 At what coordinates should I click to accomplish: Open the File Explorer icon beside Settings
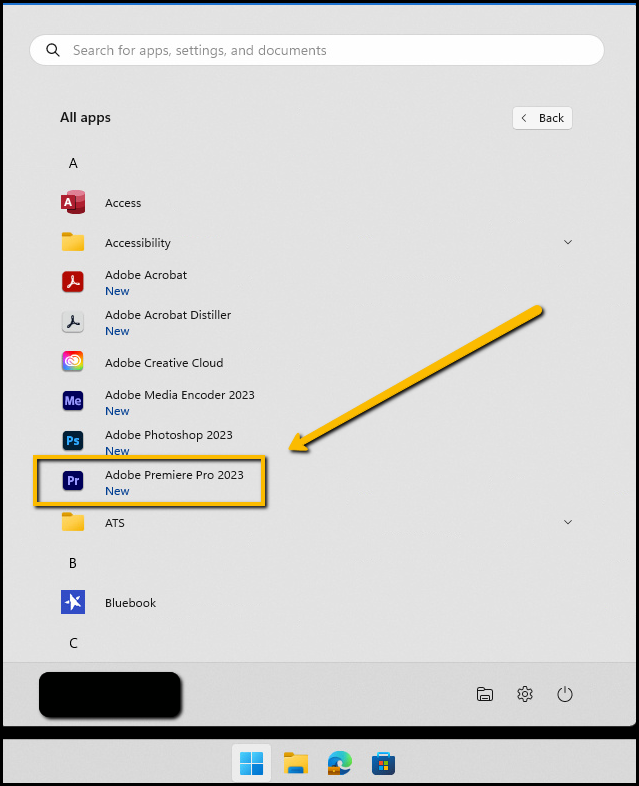[x=485, y=694]
